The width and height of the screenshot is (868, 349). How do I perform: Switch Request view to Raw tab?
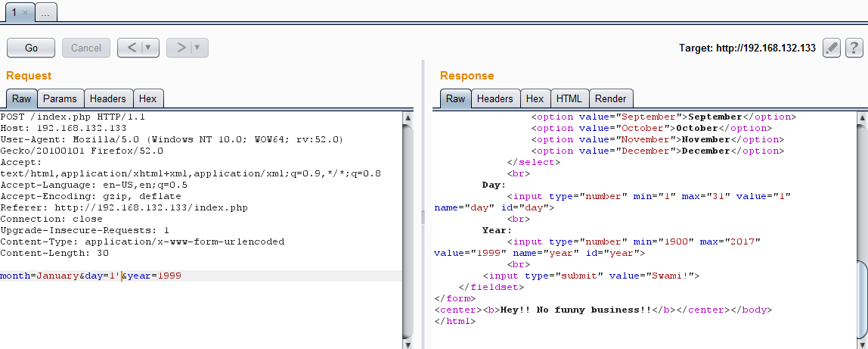point(22,98)
